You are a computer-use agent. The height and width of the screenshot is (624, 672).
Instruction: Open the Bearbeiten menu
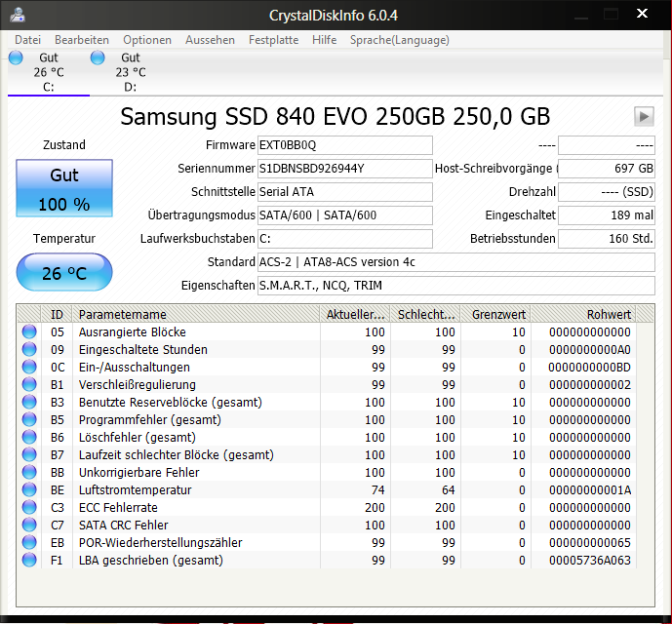click(82, 40)
